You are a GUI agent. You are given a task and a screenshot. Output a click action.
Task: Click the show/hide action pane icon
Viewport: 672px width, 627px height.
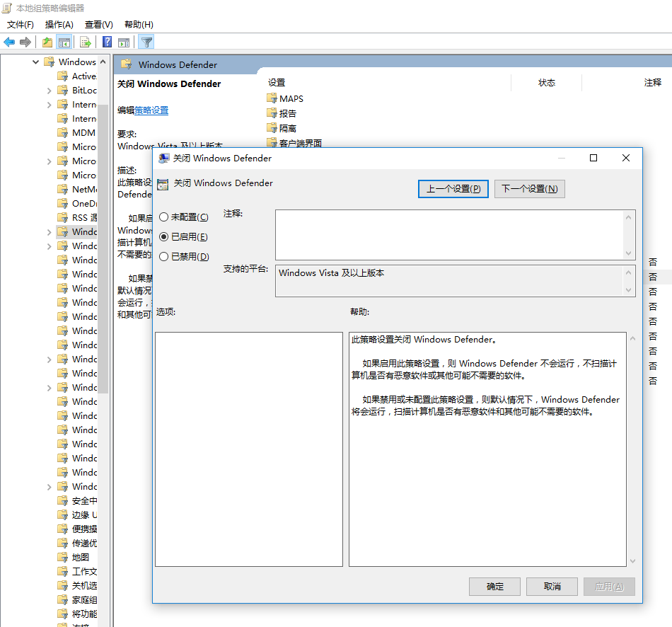(x=124, y=42)
